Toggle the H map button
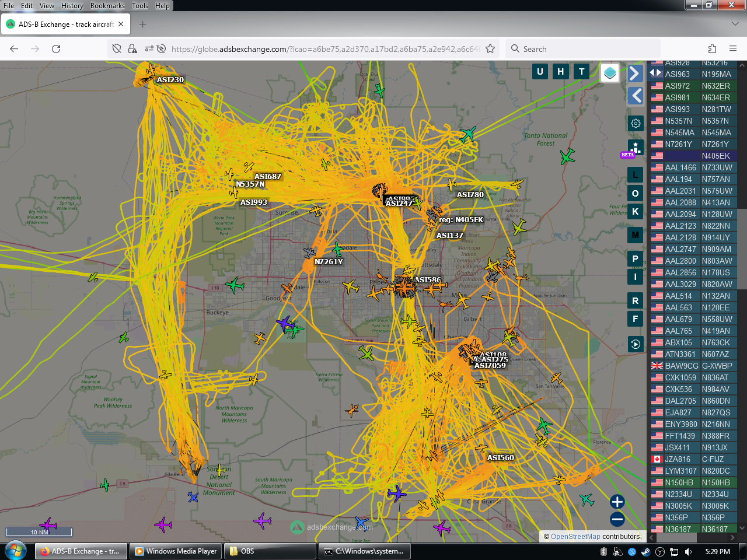The height and width of the screenshot is (560, 747). point(561,72)
